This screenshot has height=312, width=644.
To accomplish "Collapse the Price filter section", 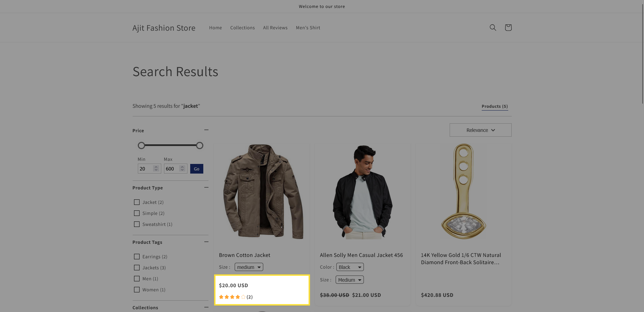I will (x=206, y=130).
